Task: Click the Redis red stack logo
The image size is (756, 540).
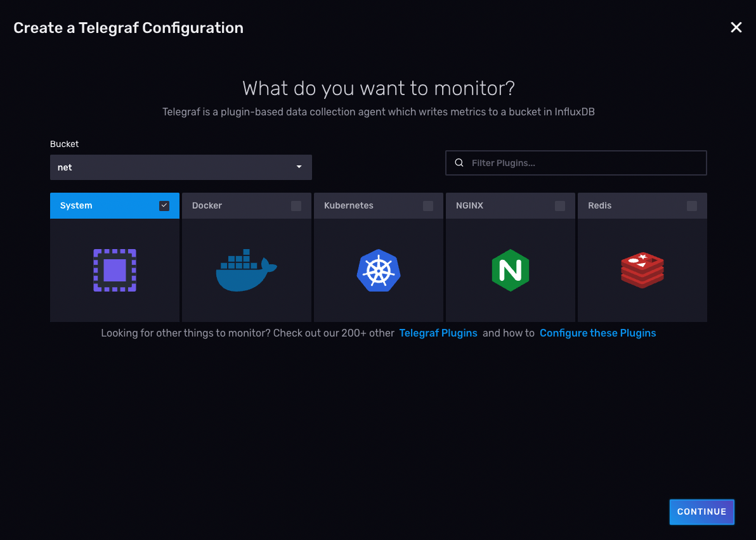Action: point(642,270)
